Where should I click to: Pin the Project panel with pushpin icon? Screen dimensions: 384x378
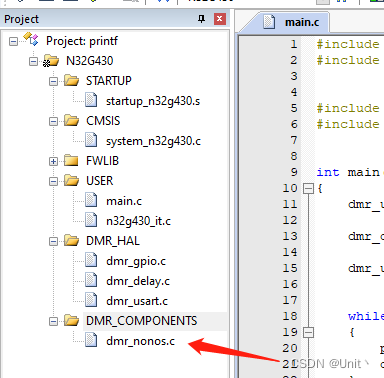click(x=201, y=19)
